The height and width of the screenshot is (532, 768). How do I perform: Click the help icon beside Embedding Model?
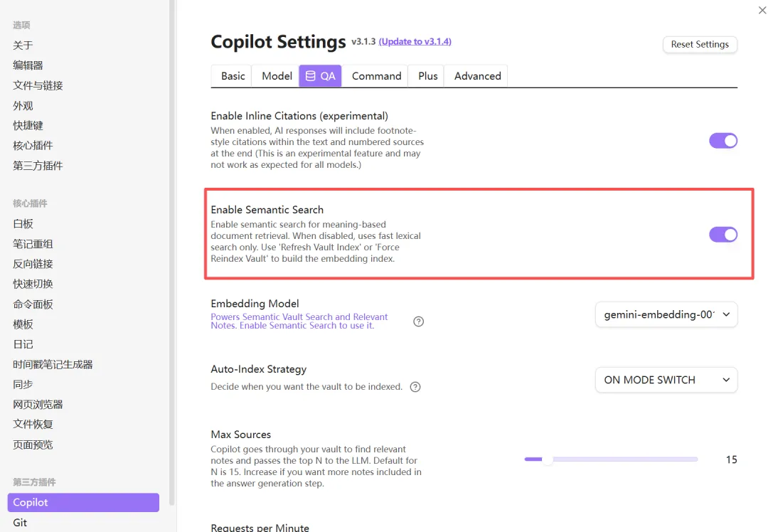[x=419, y=321]
